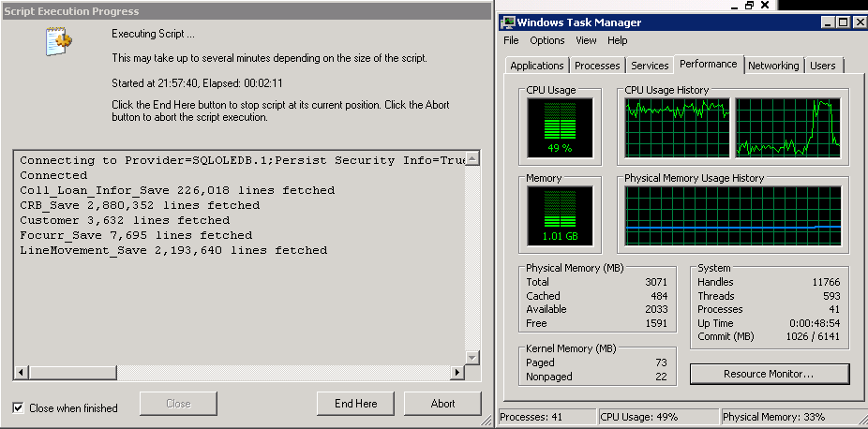Click 'Started at 21:57:40, Elapsed' text

point(197,83)
